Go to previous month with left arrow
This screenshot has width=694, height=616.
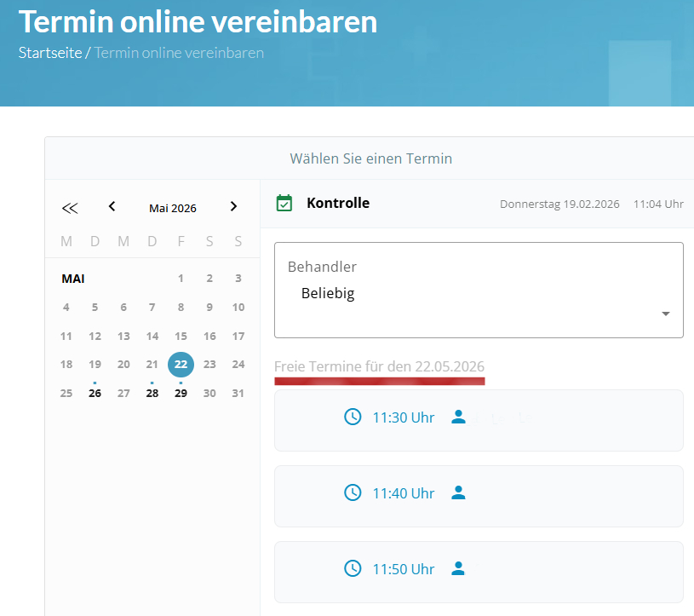(112, 206)
